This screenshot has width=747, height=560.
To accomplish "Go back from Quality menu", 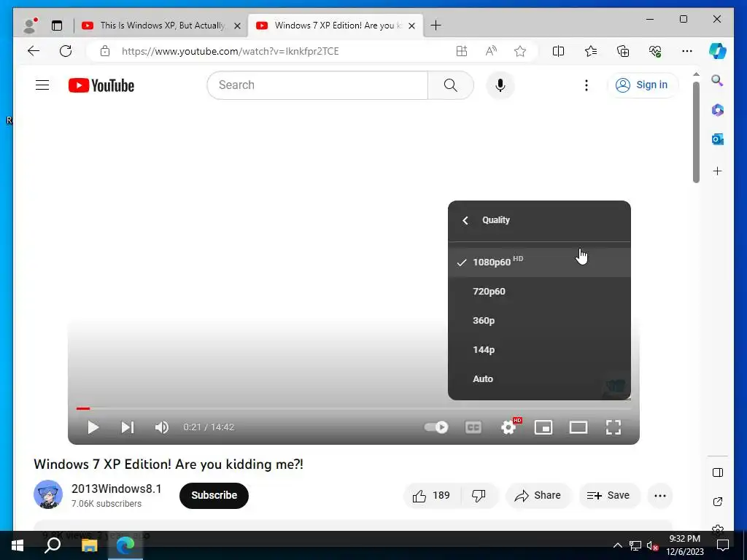I will (x=465, y=220).
